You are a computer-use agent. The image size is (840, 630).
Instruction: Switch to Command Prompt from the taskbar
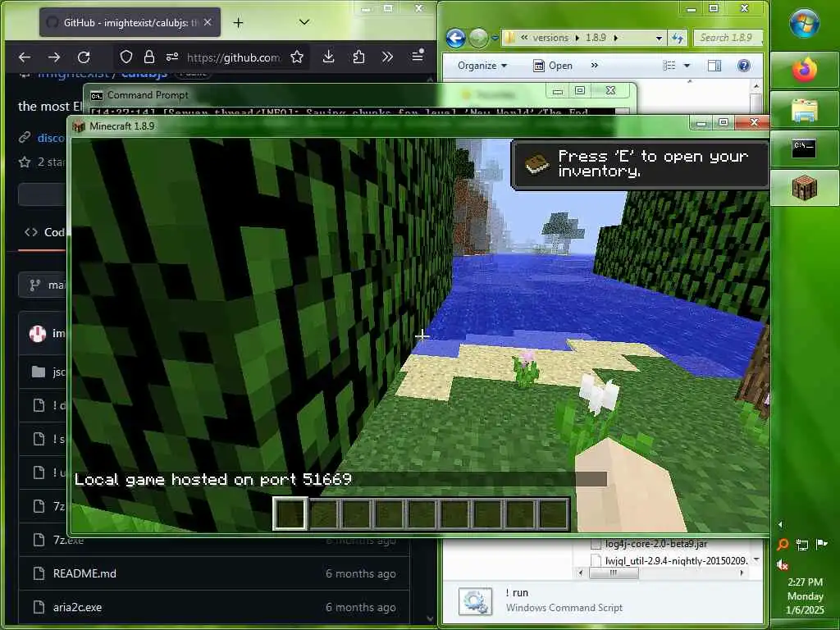point(805,149)
